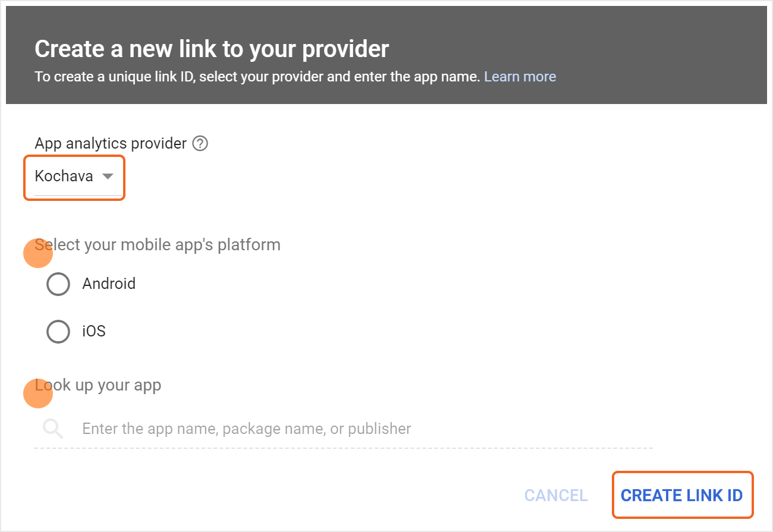
Task: Click the App analytics provider label
Action: [x=111, y=143]
